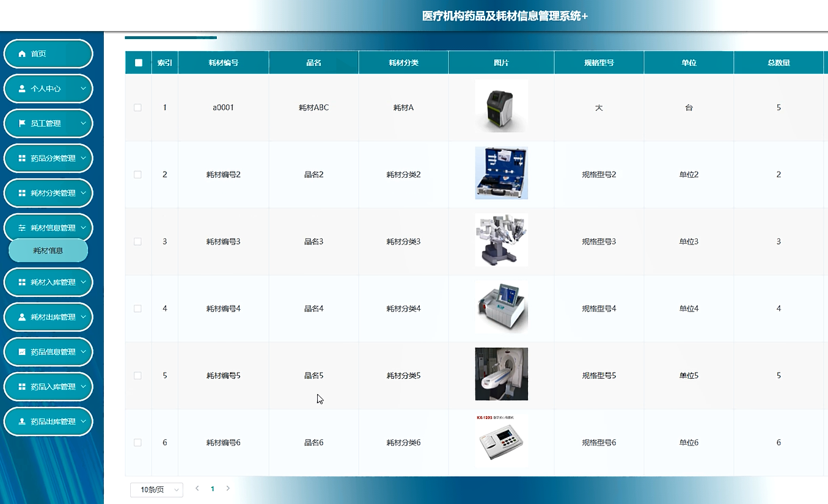The height and width of the screenshot is (504, 828).
Task: Click the stamp icon for 药品出库管理
Action: pyautogui.click(x=23, y=422)
